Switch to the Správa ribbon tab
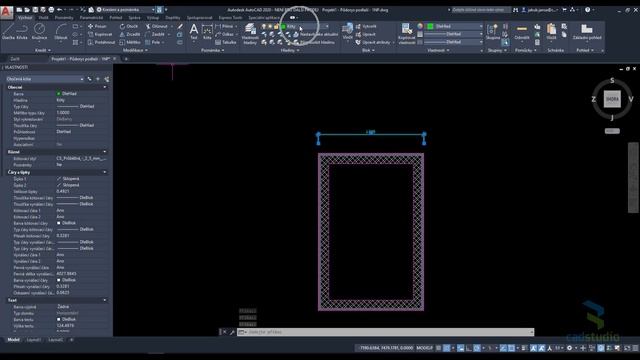 134,18
